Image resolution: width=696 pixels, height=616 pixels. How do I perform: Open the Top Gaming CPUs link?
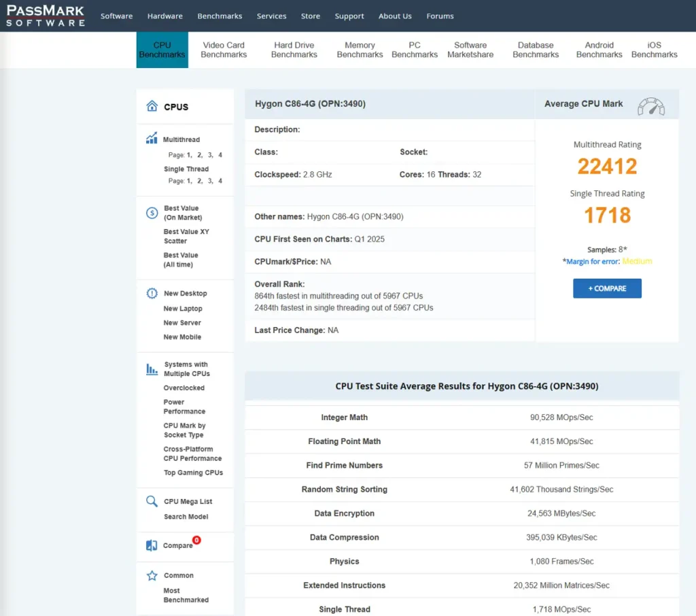click(x=193, y=473)
